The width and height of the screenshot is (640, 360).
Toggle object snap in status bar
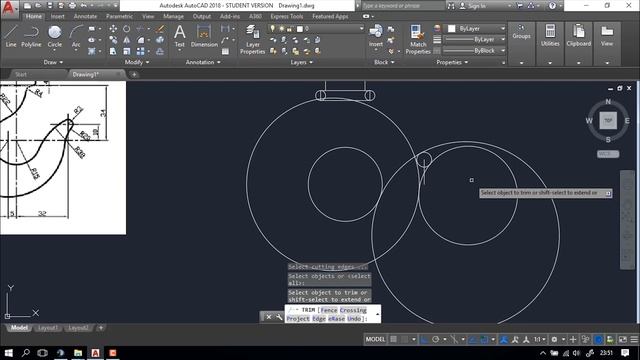484,339
